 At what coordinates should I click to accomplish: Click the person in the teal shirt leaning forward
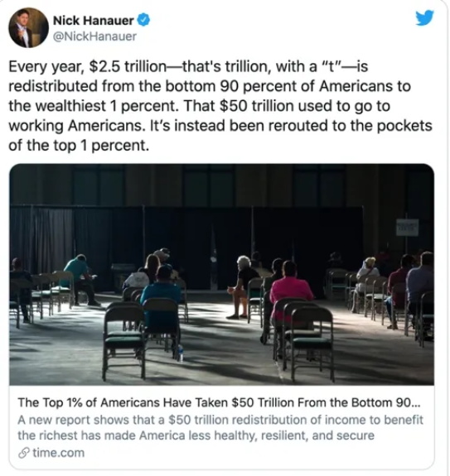80,278
